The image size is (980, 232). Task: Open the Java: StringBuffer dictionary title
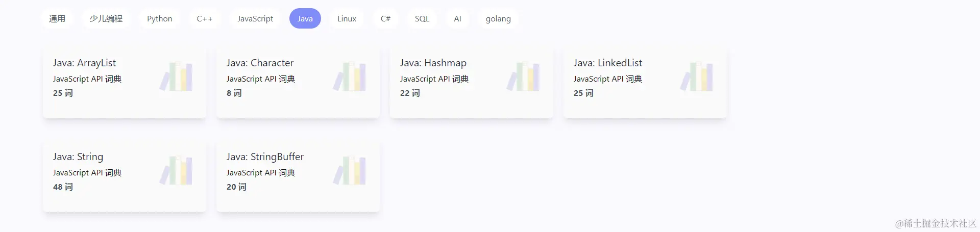[x=265, y=157]
